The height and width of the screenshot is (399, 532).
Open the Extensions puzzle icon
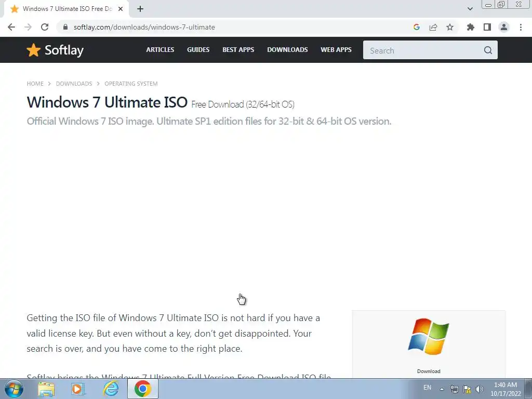470,27
